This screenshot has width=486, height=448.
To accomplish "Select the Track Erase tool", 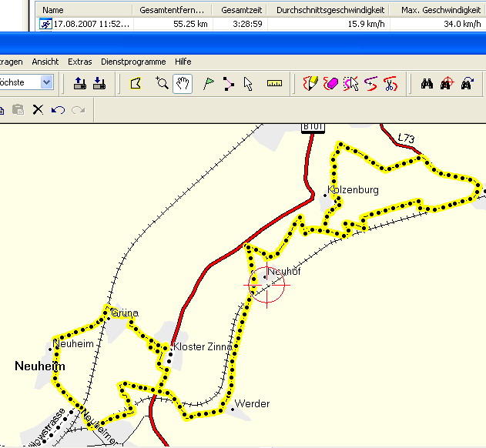I will tap(331, 83).
